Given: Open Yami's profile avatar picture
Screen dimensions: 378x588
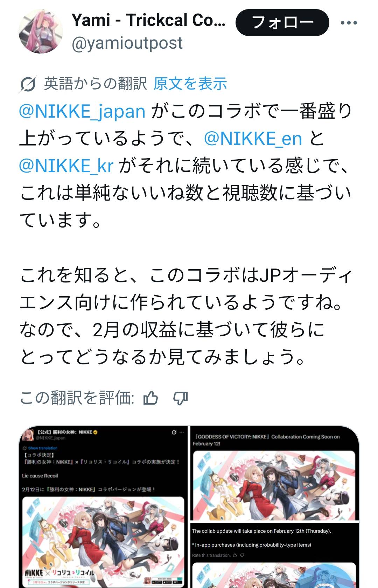Looking at the screenshot, I should [41, 31].
